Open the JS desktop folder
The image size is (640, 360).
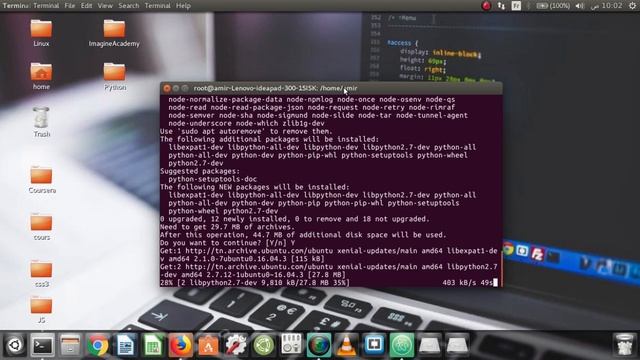41,310
